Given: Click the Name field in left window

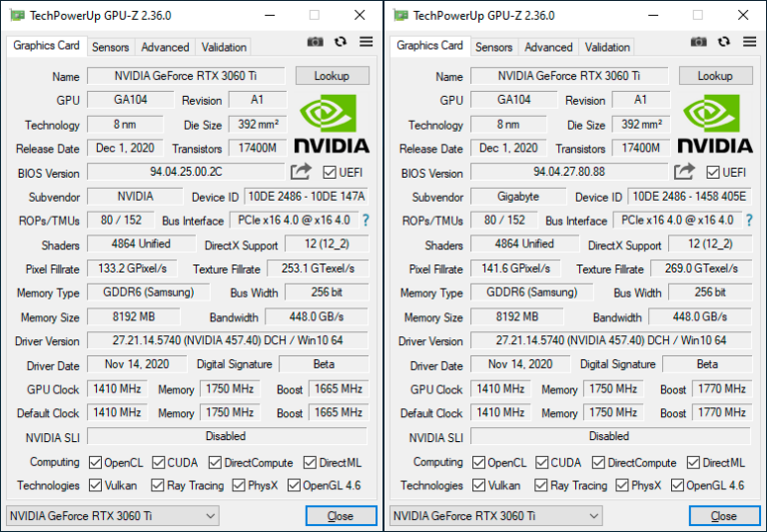Looking at the screenshot, I should (186, 76).
